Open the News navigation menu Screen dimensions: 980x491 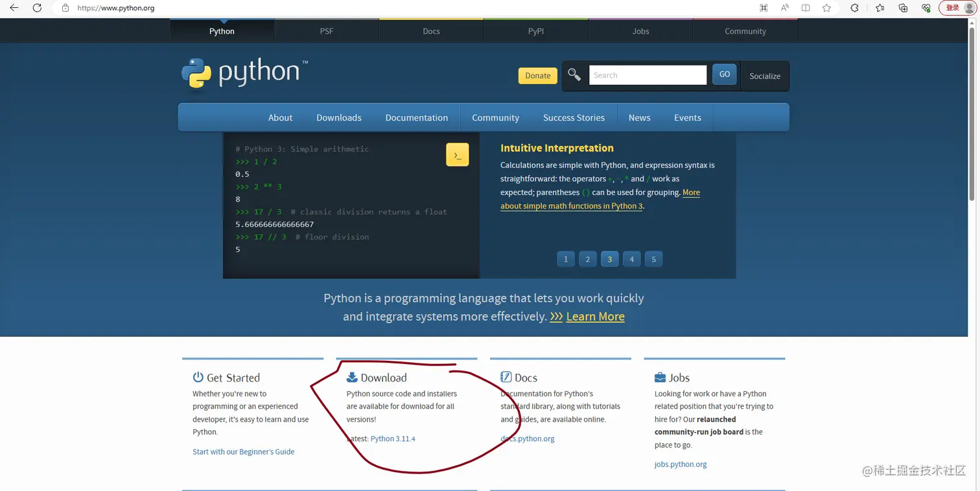(639, 117)
